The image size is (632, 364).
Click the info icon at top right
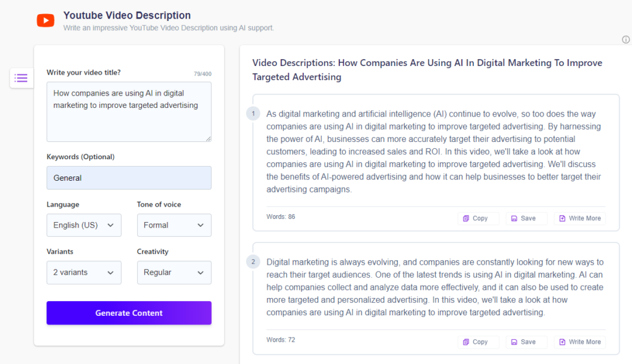626,39
